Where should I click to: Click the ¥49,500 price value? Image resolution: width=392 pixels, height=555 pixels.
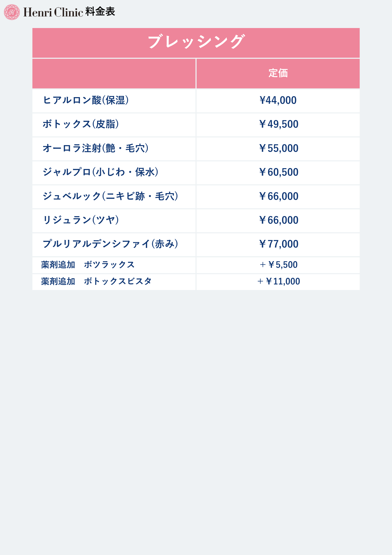pyautogui.click(x=279, y=124)
